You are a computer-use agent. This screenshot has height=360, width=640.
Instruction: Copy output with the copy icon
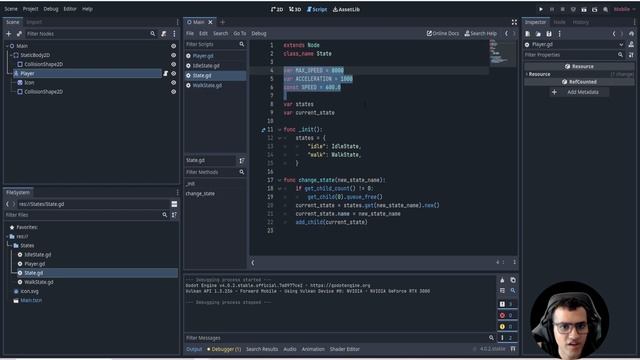(513, 280)
